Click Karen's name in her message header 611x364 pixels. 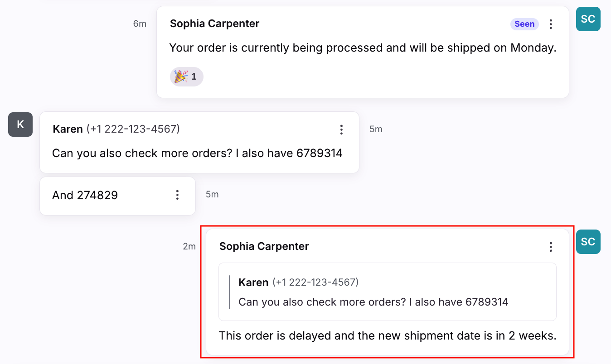click(68, 129)
